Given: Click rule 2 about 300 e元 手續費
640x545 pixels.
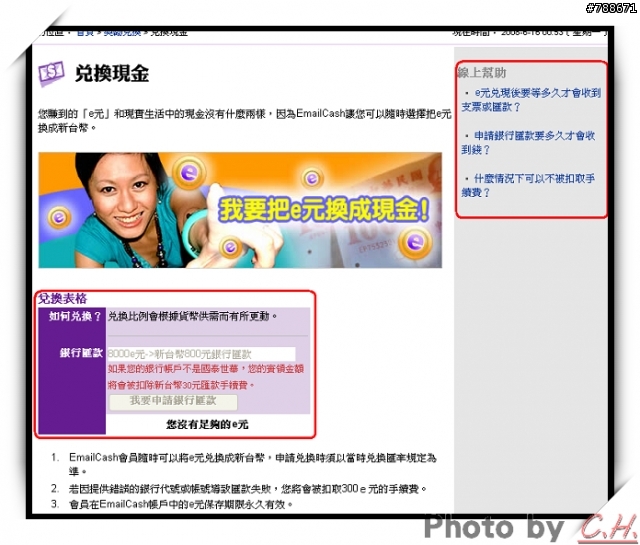Looking at the screenshot, I should [x=248, y=489].
